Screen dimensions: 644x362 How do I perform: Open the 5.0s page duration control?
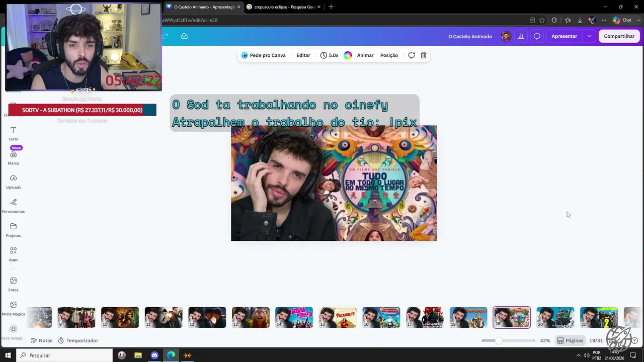click(330, 55)
